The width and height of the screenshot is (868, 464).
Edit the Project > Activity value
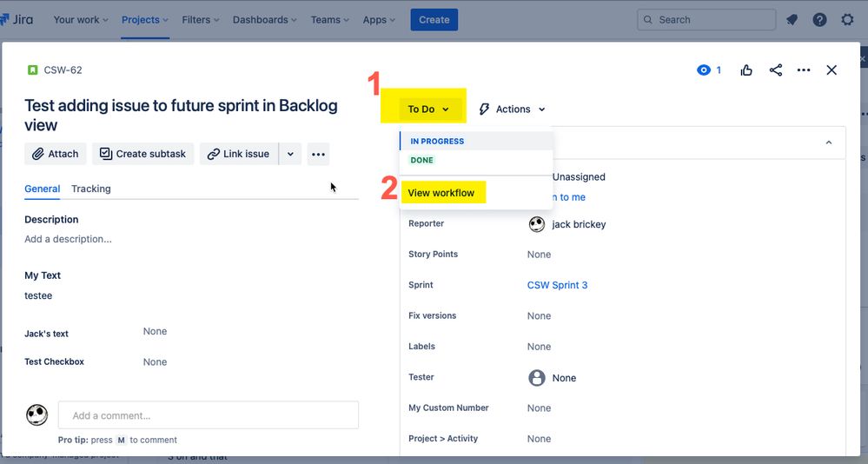click(x=540, y=439)
